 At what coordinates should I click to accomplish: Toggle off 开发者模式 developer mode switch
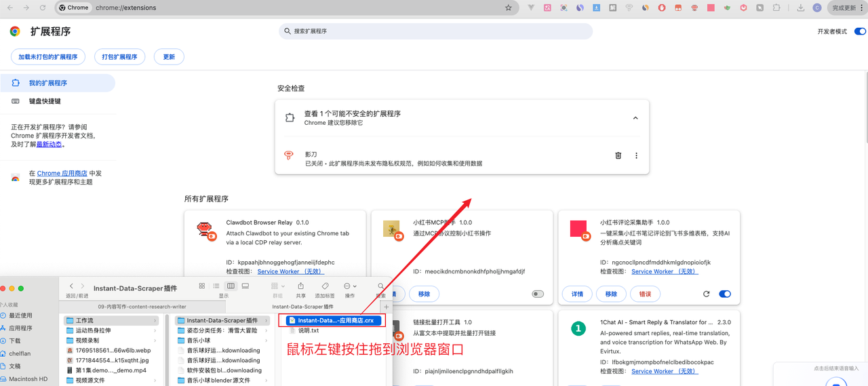[860, 31]
